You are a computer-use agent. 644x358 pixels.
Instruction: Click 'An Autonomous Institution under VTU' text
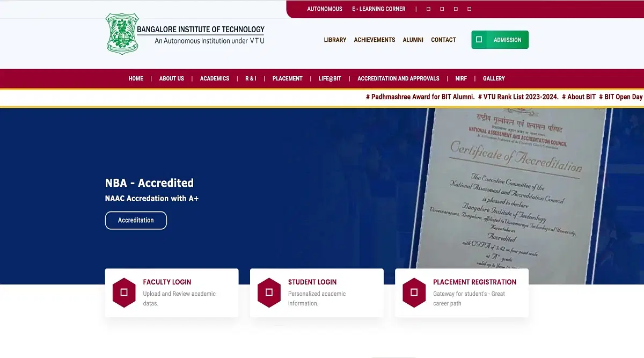[209, 41]
